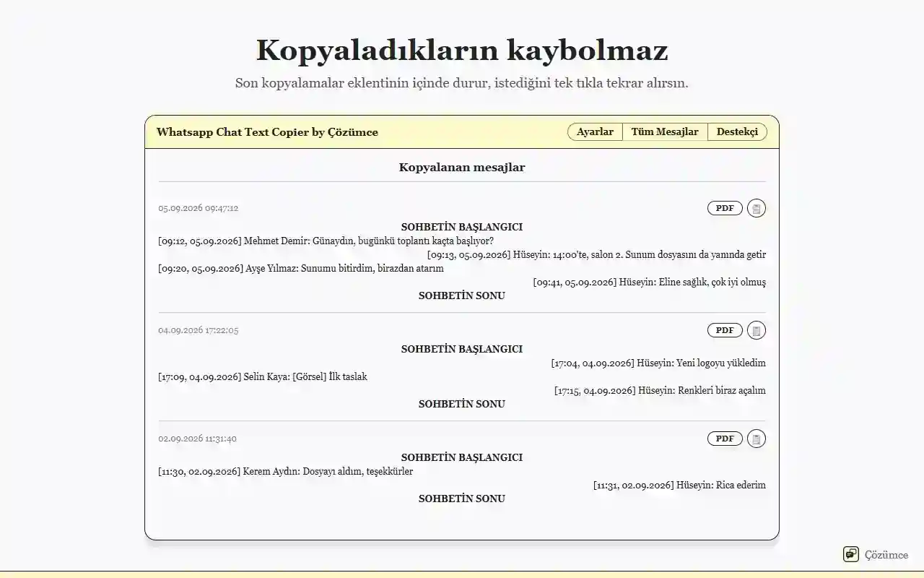Click the Kopyaladıkların kaybolmaz headline
Image resolution: width=924 pixels, height=578 pixels.
point(462,50)
